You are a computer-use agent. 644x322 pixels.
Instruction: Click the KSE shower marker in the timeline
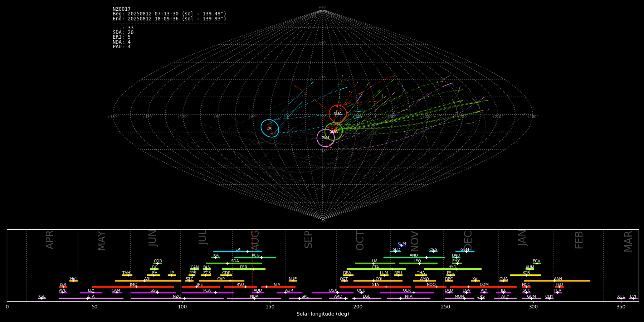coord(42,298)
